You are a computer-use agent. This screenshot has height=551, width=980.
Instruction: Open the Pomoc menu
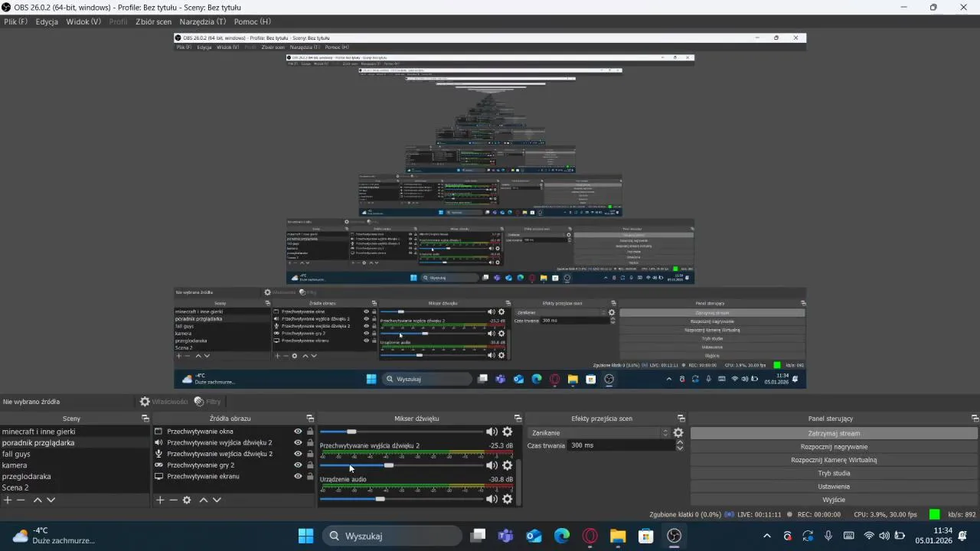[x=253, y=21]
